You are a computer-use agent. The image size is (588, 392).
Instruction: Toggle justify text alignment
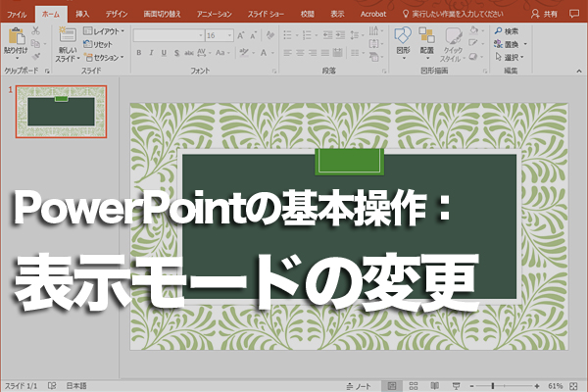(x=325, y=53)
